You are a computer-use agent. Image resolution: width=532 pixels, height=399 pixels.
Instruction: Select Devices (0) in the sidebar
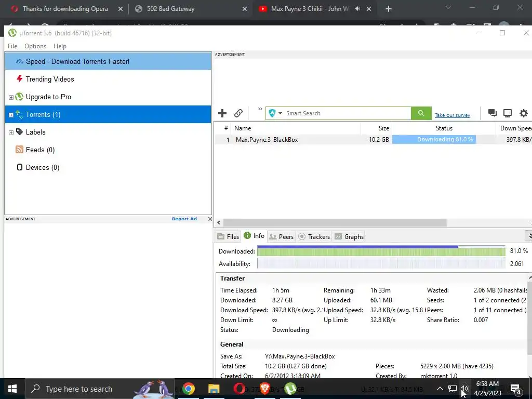pos(108,167)
